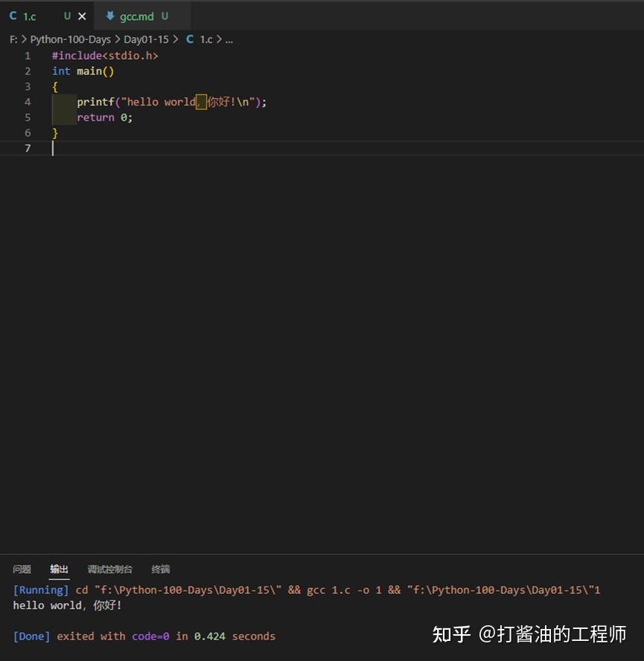Viewport: 644px width, 661px height.
Task: Click the Markdown icon on the gcc.md tab
Action: (109, 16)
